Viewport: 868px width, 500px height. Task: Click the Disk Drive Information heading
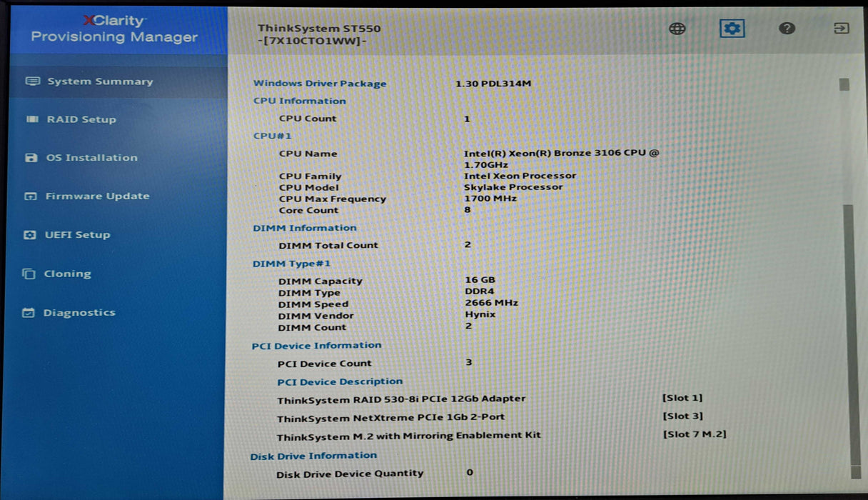(313, 456)
